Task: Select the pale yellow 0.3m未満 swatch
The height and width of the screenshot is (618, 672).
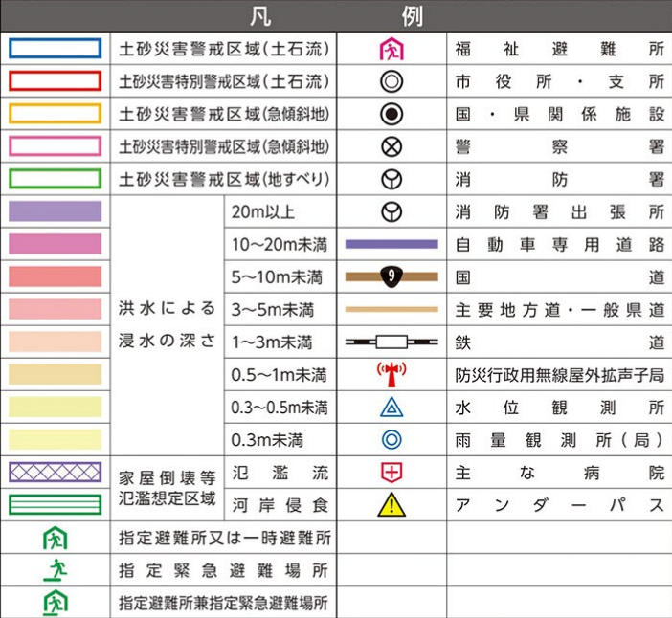Action: coord(55,439)
